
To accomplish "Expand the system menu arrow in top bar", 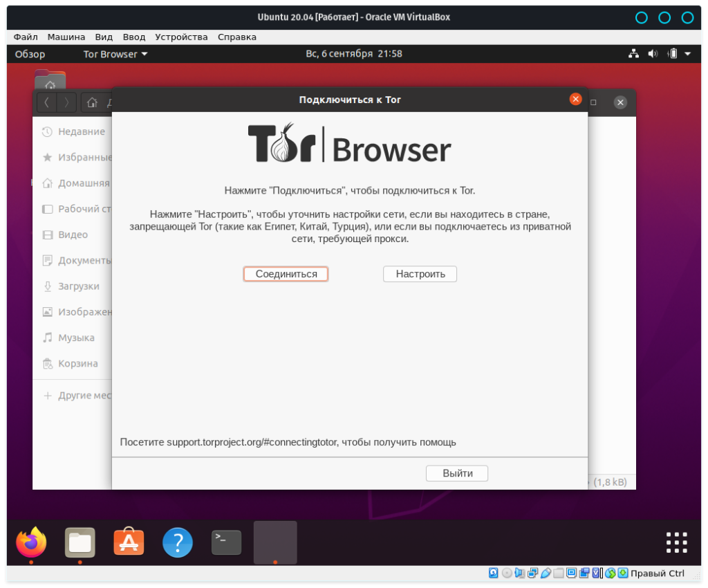I will pyautogui.click(x=688, y=54).
